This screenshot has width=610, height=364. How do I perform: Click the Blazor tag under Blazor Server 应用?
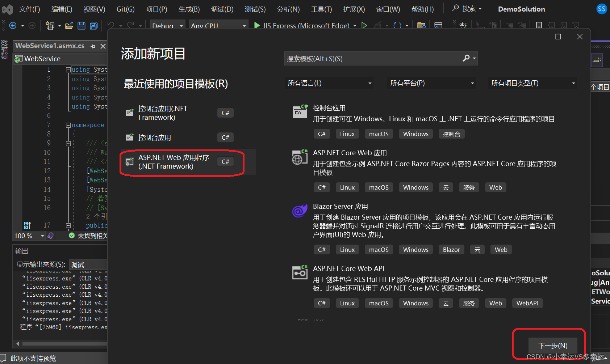[x=451, y=250]
